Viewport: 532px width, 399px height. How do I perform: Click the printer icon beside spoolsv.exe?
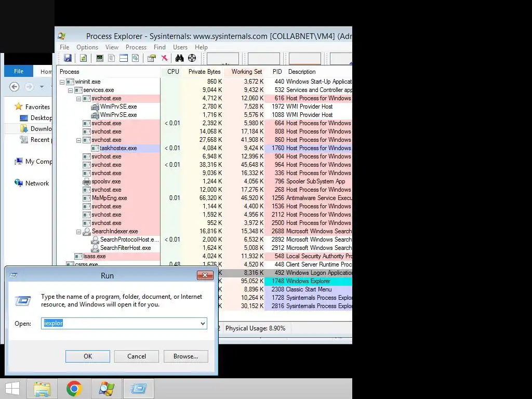(x=87, y=181)
